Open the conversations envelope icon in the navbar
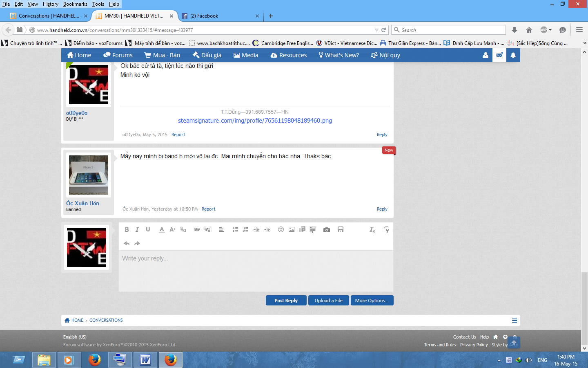The image size is (588, 368). [x=499, y=55]
